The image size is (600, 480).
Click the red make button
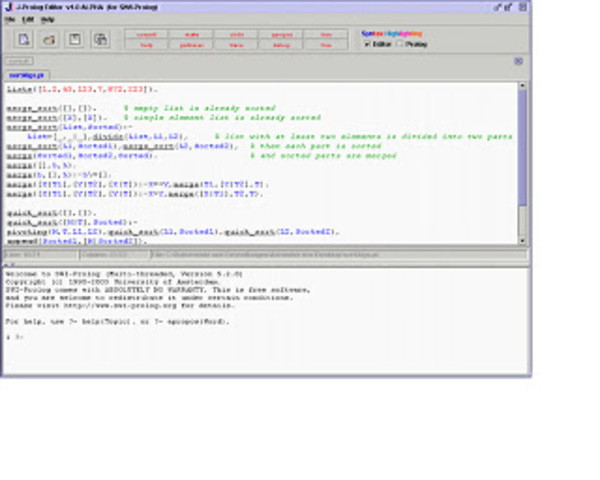pyautogui.click(x=192, y=34)
